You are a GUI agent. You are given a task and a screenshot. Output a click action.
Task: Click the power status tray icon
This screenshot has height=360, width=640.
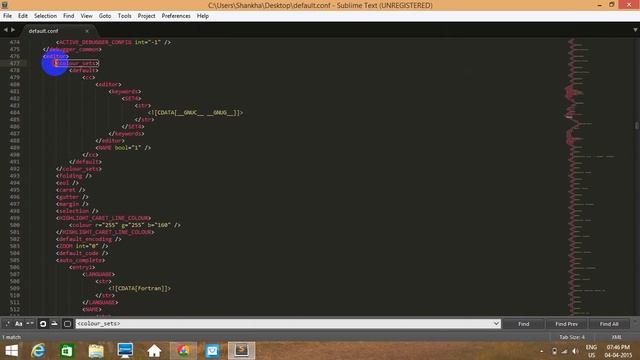tap(554, 351)
